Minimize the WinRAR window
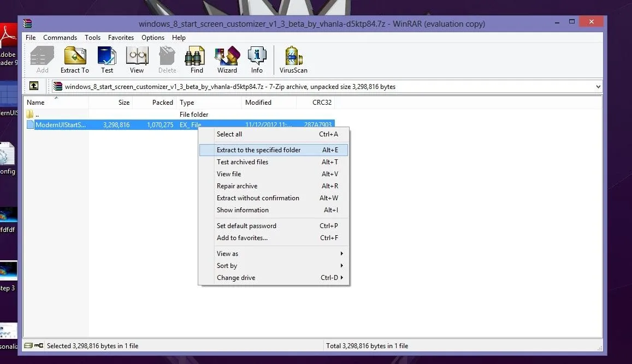Viewport: 632px width, 364px height. tap(557, 22)
